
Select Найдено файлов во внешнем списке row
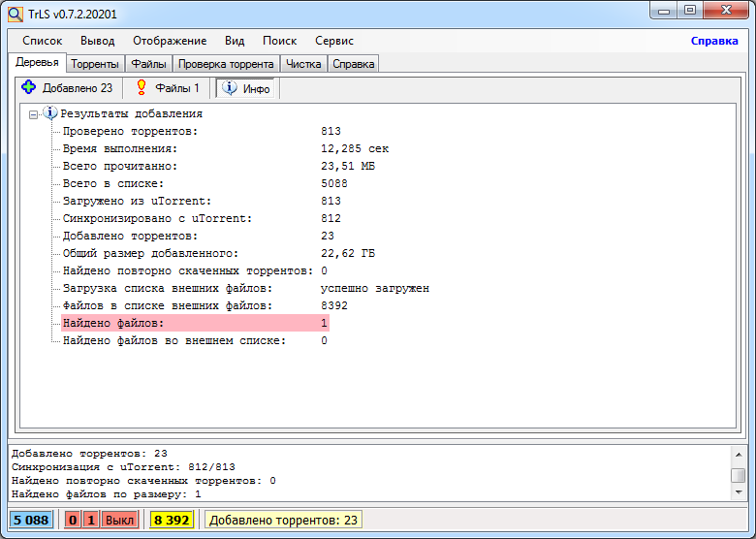point(195,340)
